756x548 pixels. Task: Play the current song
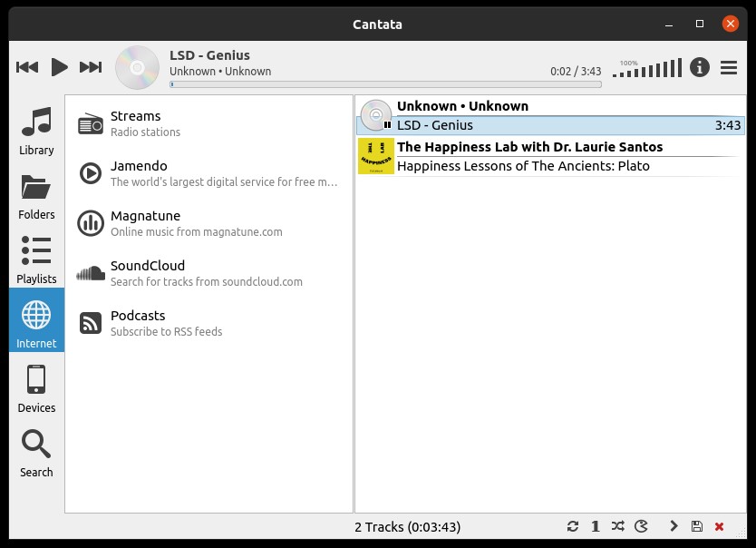coord(59,67)
